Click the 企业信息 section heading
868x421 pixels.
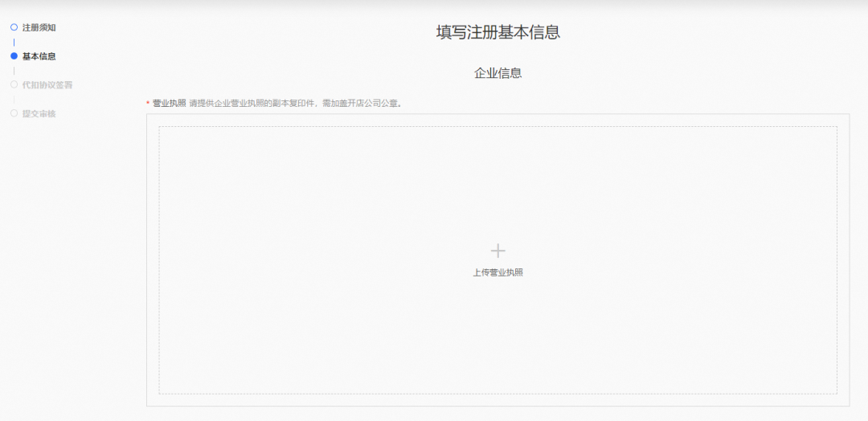[x=497, y=73]
